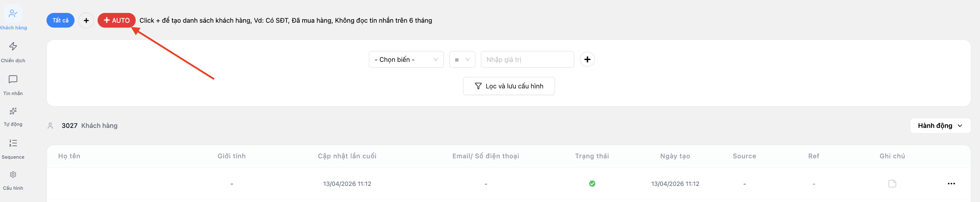Open the note icon in first row
This screenshot has height=202, width=980.
892,184
